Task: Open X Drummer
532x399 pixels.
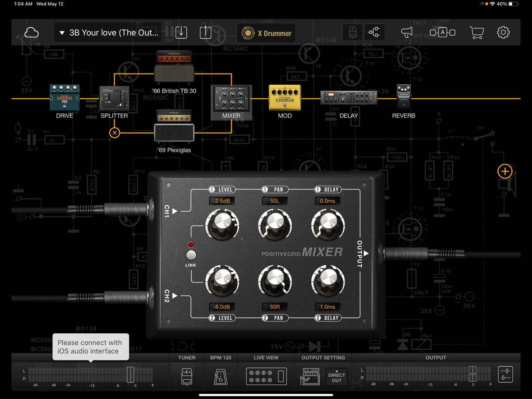Action: tap(266, 33)
